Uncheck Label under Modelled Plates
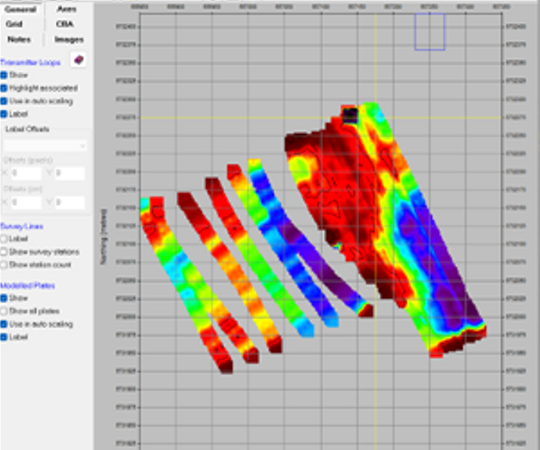This screenshot has height=450, width=540. tap(4, 337)
